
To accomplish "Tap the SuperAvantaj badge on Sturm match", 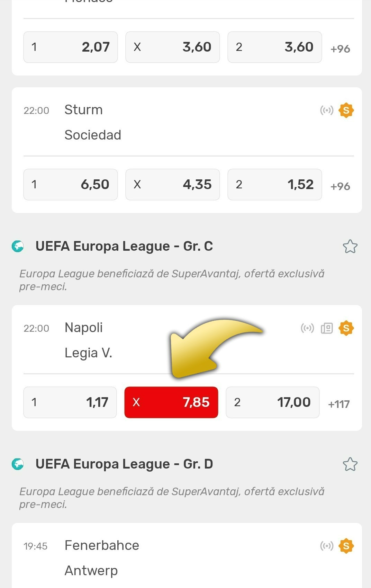I will click(x=346, y=110).
